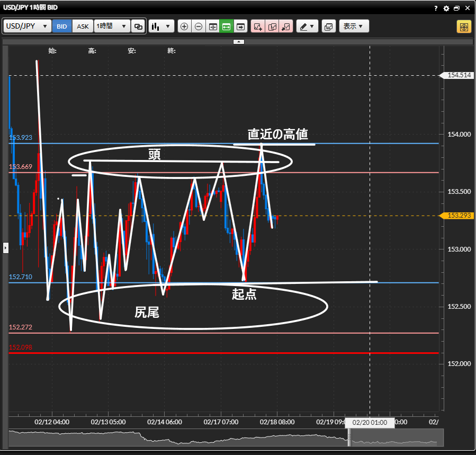Viewport: 476px width, 455px height.
Task: Click the fit chart to window icon
Action: coord(213,26)
